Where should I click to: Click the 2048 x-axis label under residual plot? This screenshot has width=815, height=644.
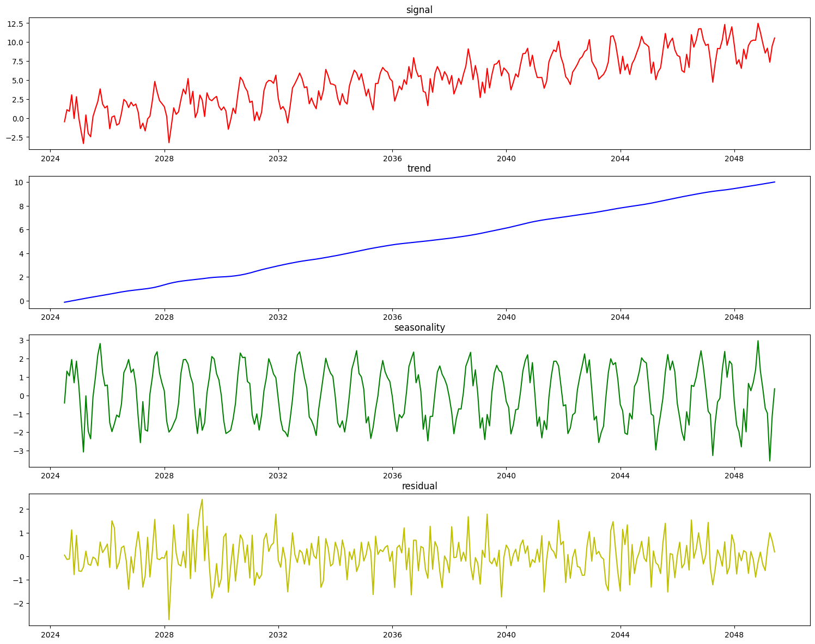point(734,635)
